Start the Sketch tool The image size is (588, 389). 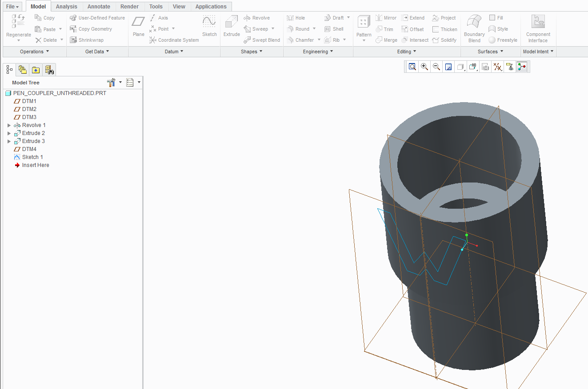[209, 26]
